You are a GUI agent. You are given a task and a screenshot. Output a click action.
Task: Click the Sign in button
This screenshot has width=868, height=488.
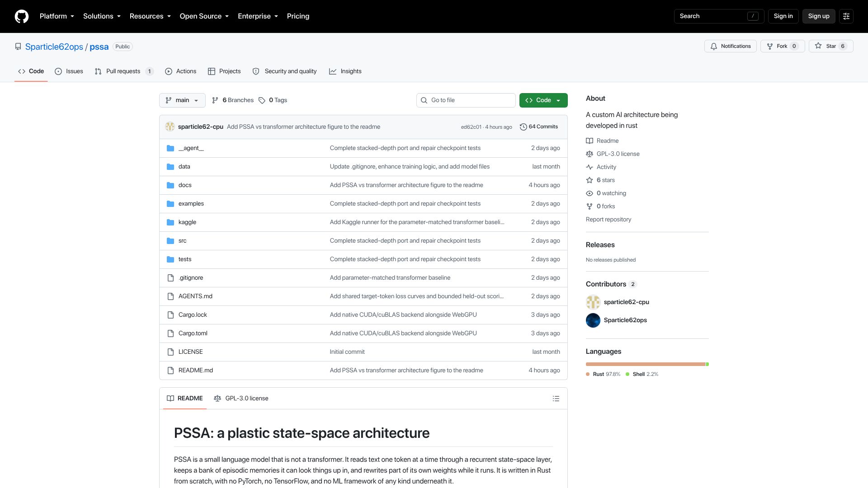[783, 16]
